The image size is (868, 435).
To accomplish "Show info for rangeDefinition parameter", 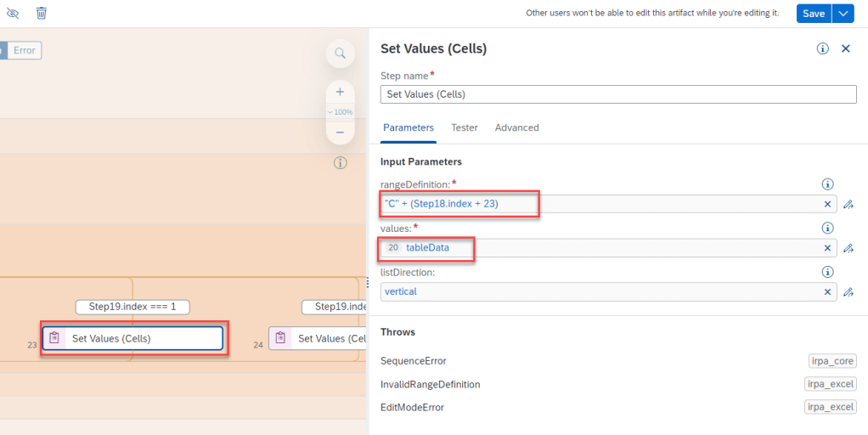I will click(x=827, y=184).
